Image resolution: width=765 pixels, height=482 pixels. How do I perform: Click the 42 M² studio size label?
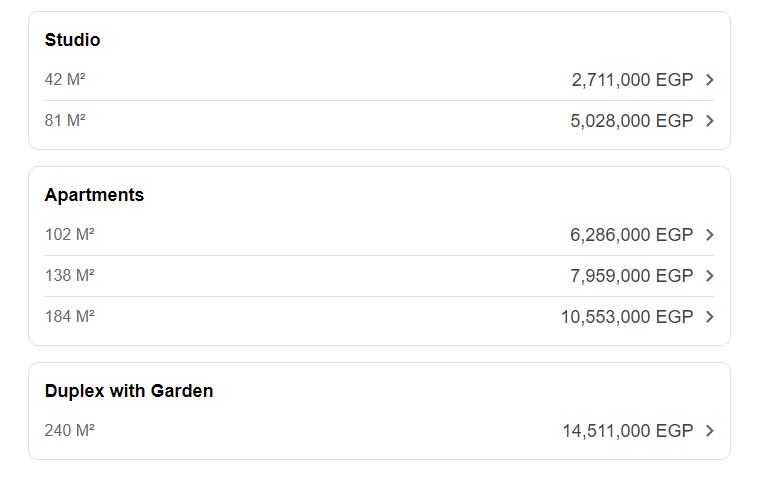(65, 80)
